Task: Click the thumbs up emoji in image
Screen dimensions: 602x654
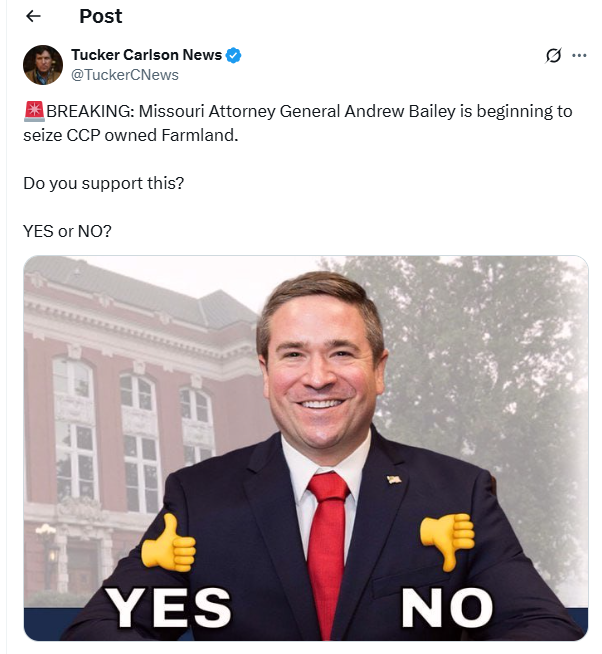Action: (x=168, y=542)
